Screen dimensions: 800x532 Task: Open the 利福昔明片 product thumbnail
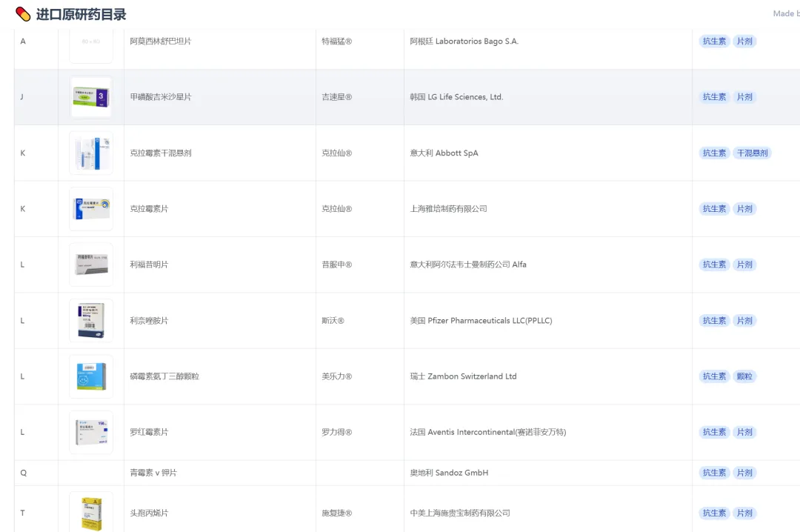[x=91, y=265]
